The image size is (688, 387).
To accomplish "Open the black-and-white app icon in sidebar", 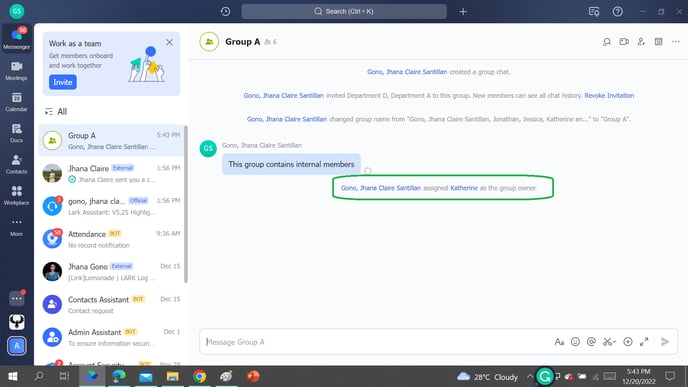I will point(17,322).
